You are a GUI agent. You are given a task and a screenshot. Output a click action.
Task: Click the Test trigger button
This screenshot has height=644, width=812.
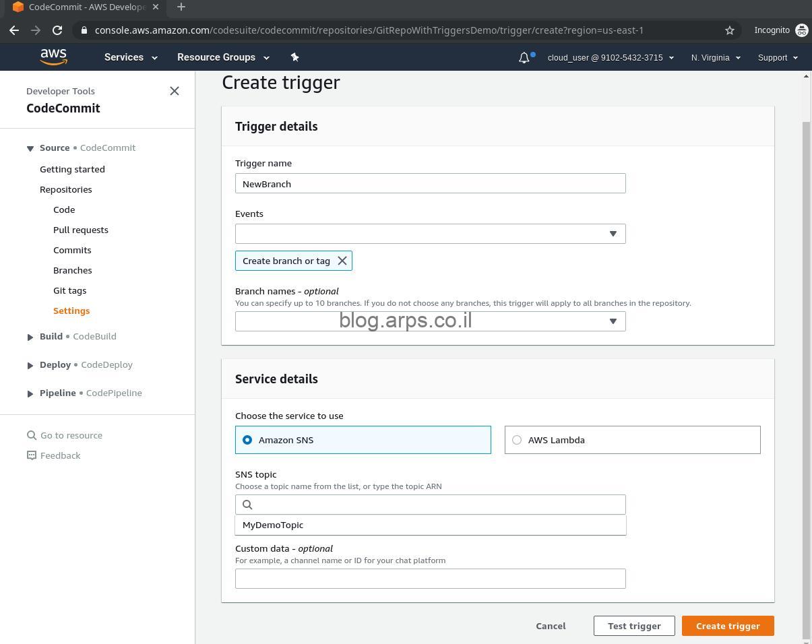point(634,626)
